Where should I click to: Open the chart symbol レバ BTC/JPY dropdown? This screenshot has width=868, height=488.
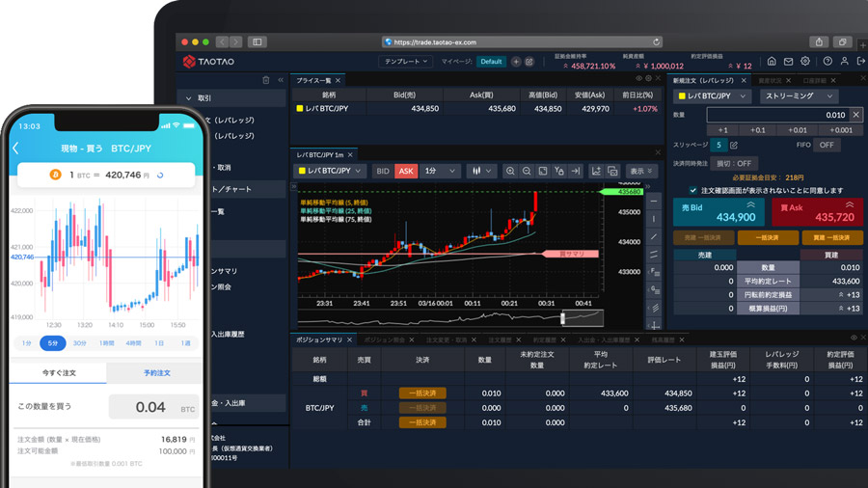[x=330, y=171]
